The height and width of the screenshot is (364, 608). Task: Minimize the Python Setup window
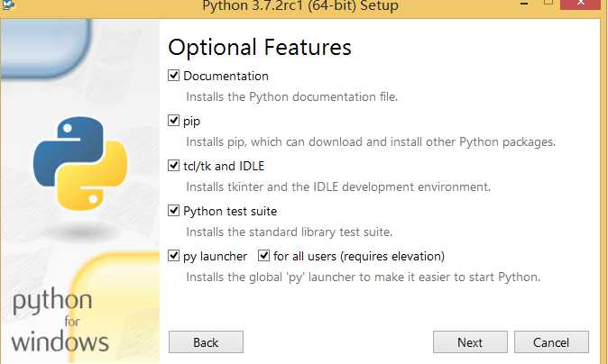point(524,3)
